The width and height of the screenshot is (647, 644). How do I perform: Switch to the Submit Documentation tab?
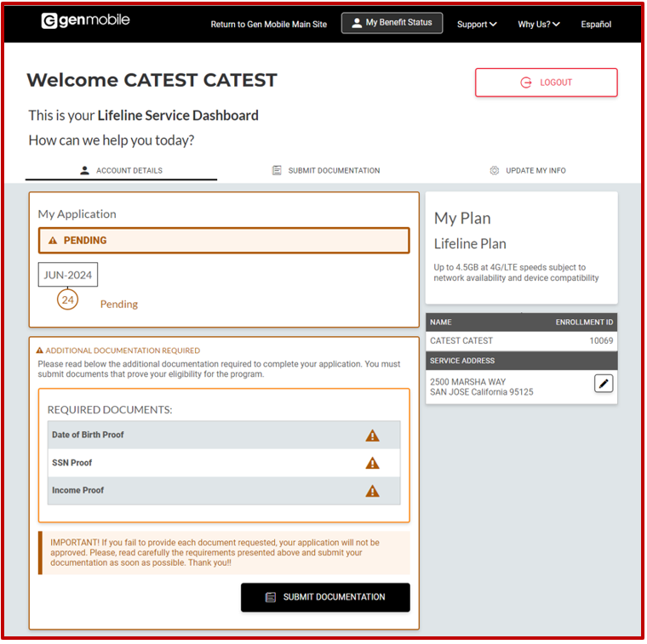[x=326, y=170]
